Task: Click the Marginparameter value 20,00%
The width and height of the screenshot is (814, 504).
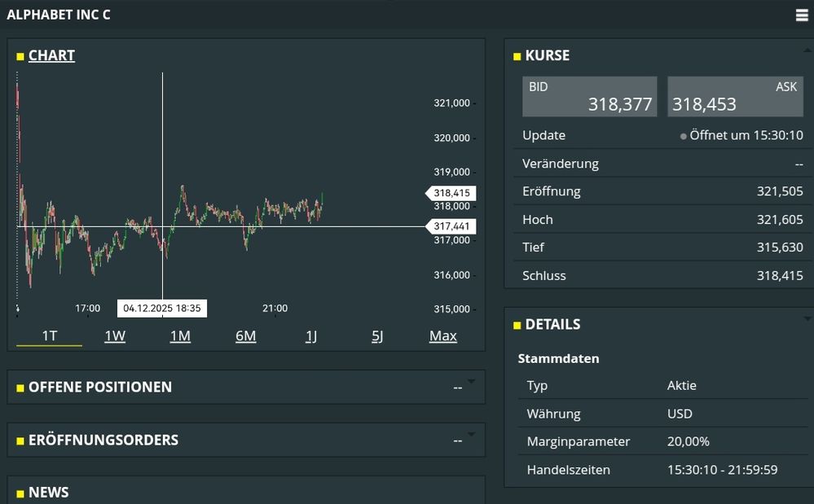Action: [x=689, y=442]
